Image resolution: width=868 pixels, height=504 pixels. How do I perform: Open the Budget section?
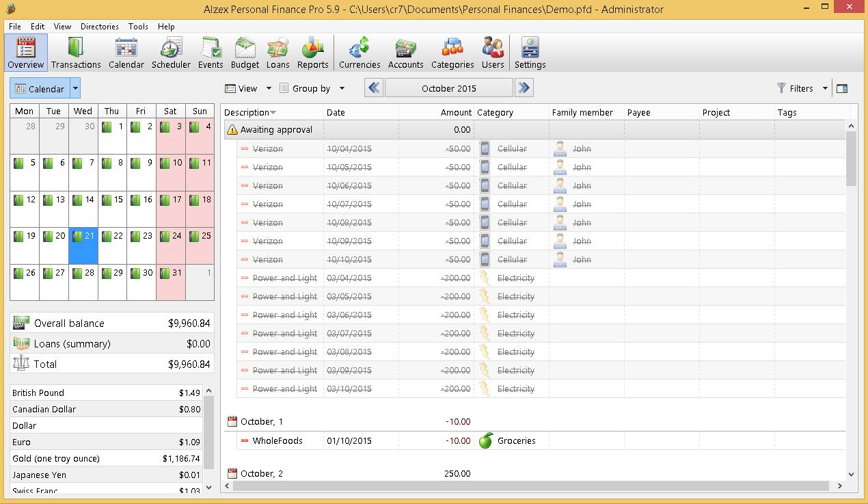tap(244, 53)
